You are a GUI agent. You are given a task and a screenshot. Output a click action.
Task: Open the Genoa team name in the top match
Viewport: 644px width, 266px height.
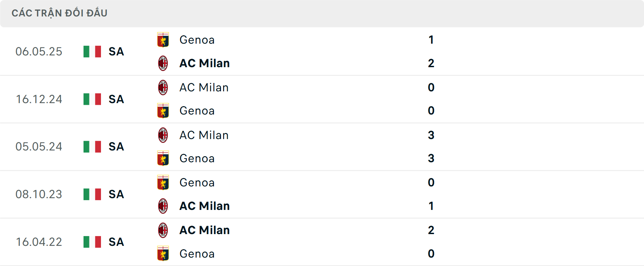(x=197, y=40)
